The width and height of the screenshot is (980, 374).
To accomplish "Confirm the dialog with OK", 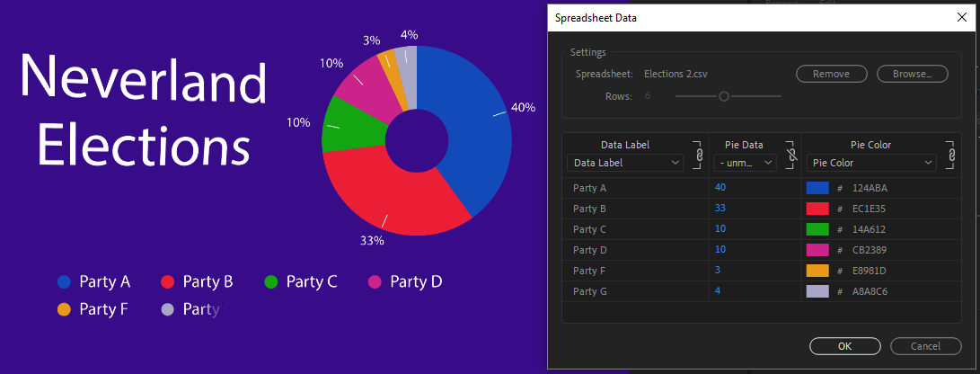I will coord(844,346).
